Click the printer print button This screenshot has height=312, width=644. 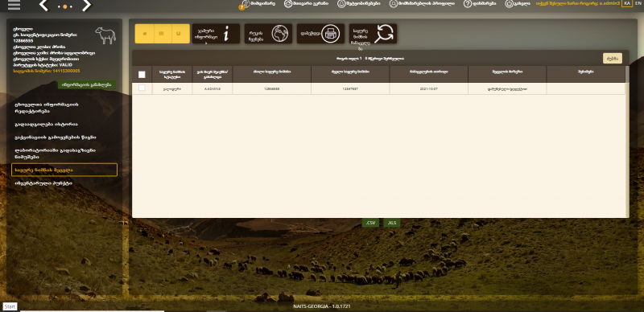click(320, 34)
